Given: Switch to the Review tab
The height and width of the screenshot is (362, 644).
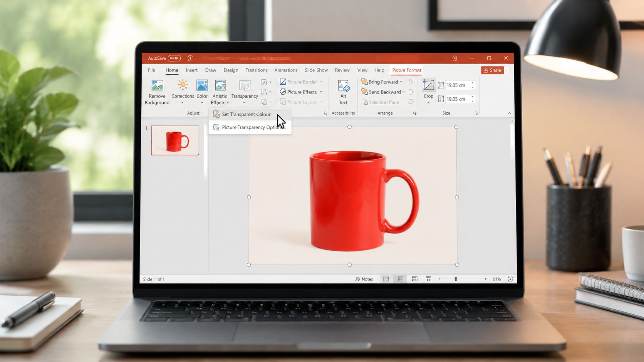Looking at the screenshot, I should [x=342, y=70].
